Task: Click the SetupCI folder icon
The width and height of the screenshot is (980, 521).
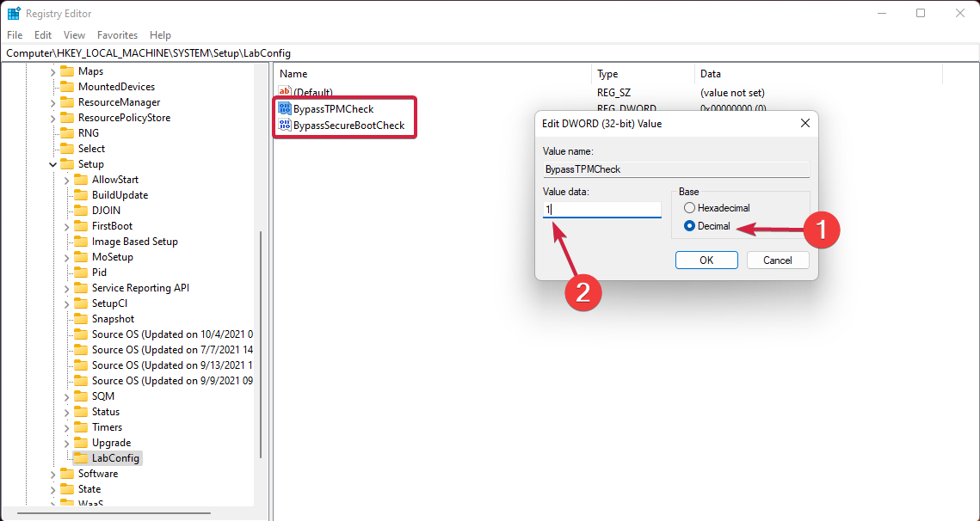Action: click(x=81, y=303)
